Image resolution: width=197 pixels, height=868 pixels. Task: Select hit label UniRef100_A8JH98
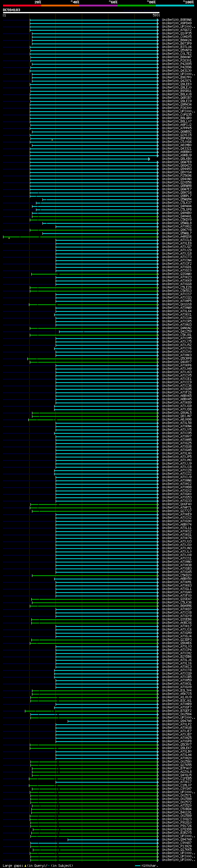click(x=177, y=419)
